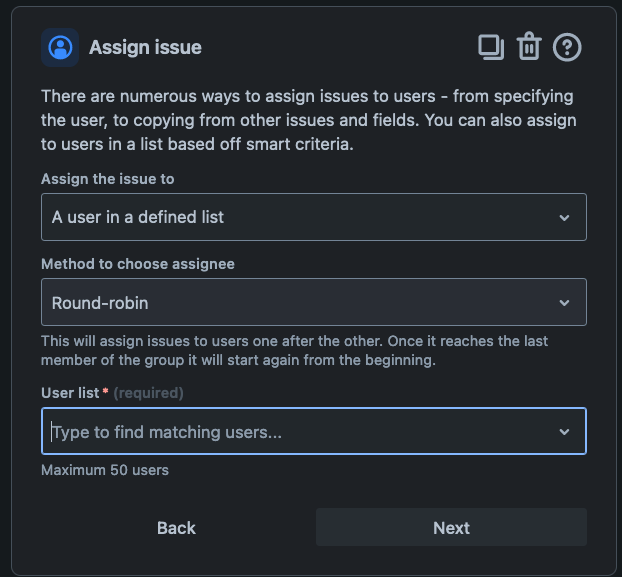The width and height of the screenshot is (622, 577).
Task: Click the '(required)' indicator text
Action: tap(148, 393)
